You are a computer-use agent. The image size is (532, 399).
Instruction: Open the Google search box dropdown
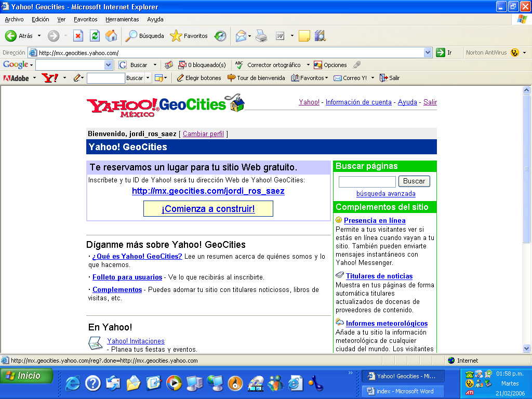click(x=108, y=65)
